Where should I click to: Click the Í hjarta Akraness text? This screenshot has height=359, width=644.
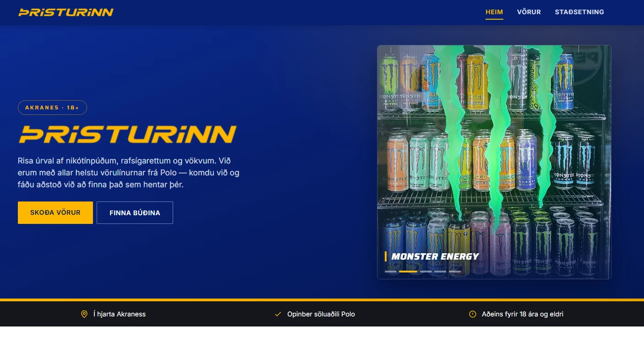pyautogui.click(x=120, y=314)
